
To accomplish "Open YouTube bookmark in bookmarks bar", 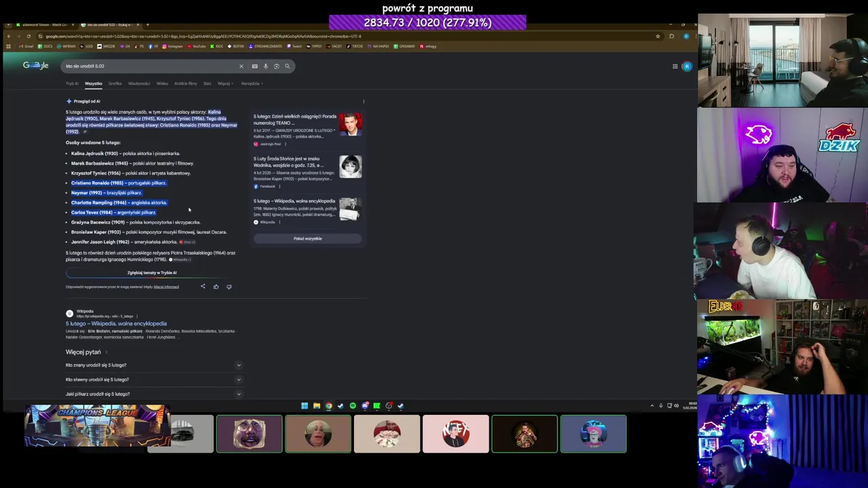I will (x=197, y=46).
